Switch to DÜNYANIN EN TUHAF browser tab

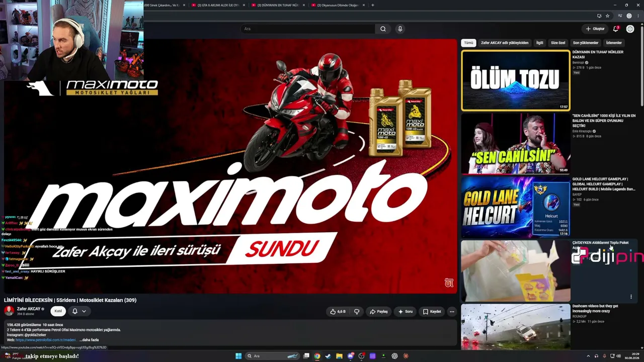tap(278, 5)
